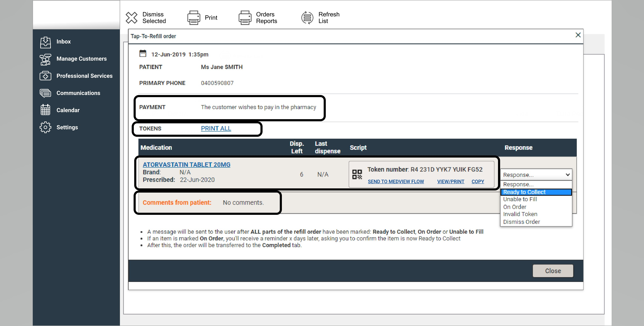Viewport: 644px width, 326px height.
Task: Click the Orders Reports printer icon
Action: pos(245,18)
